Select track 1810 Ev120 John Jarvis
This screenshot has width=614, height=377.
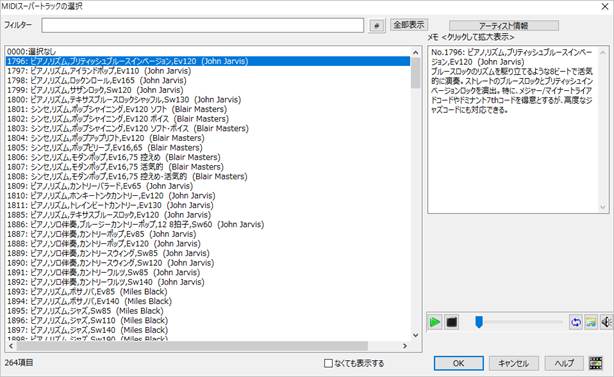pos(208,195)
